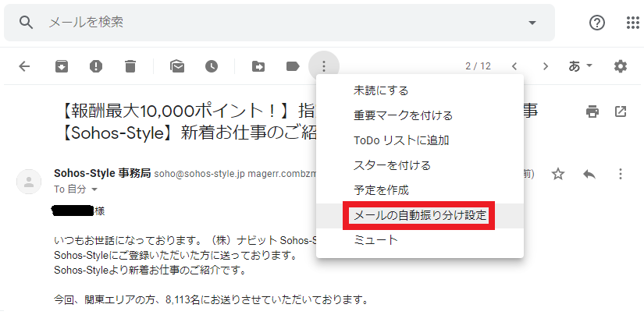Open the search options dropdown arrow
Image resolution: width=644 pixels, height=322 pixels.
(532, 23)
